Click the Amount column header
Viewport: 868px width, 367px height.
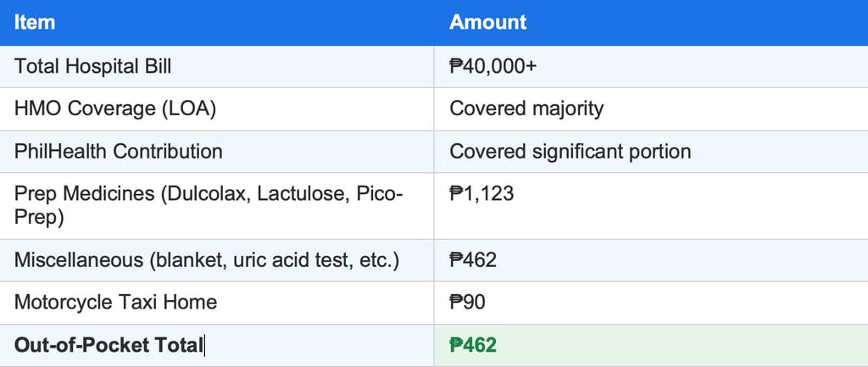click(487, 23)
